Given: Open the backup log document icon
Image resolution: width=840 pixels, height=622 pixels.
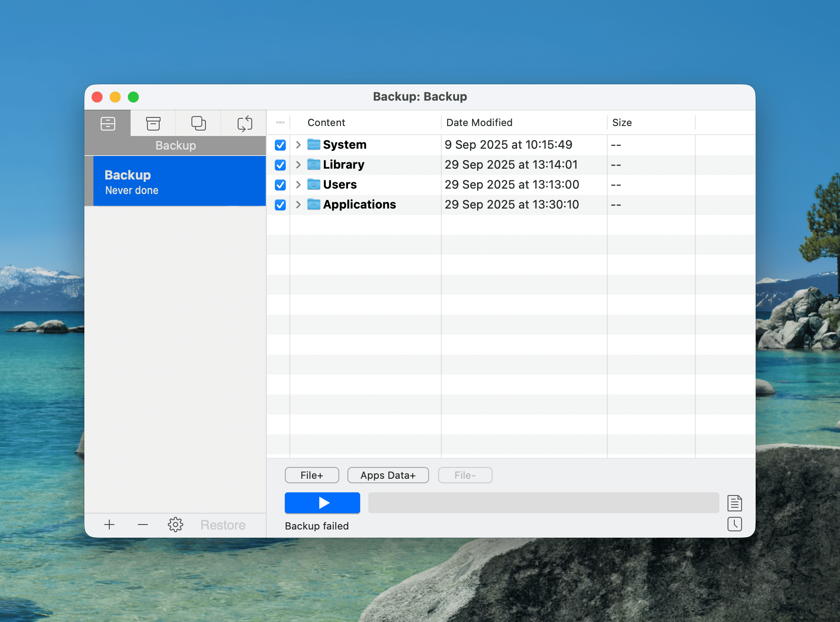Looking at the screenshot, I should 734,503.
